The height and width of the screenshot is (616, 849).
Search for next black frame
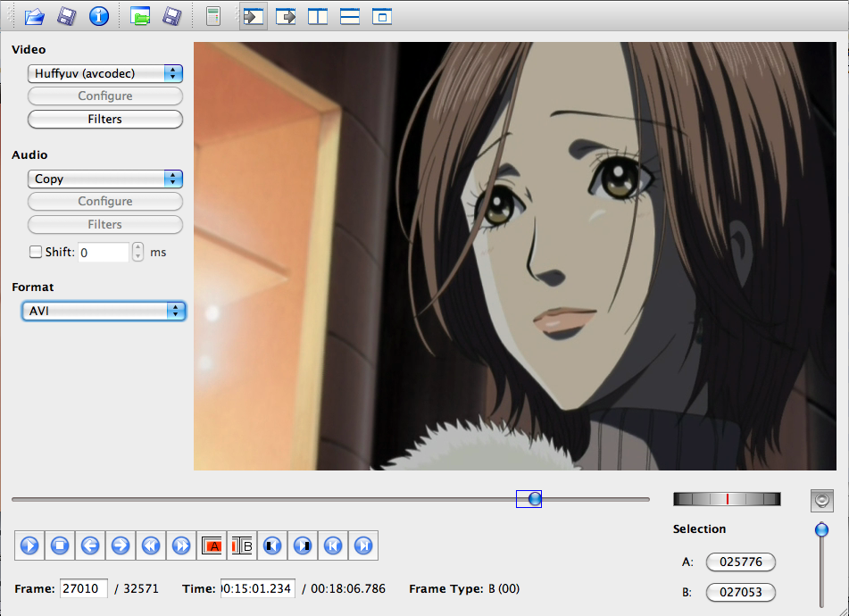point(302,545)
